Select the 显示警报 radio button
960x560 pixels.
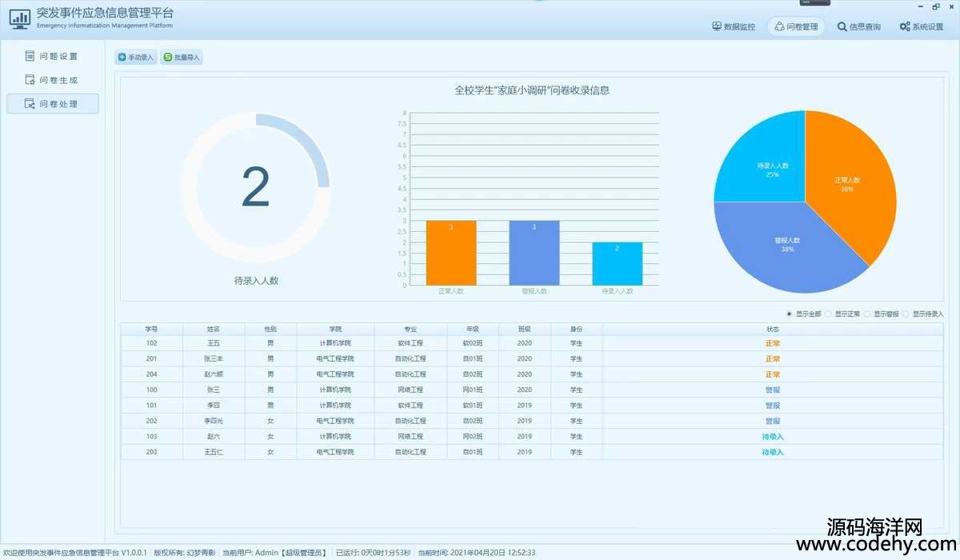867,314
